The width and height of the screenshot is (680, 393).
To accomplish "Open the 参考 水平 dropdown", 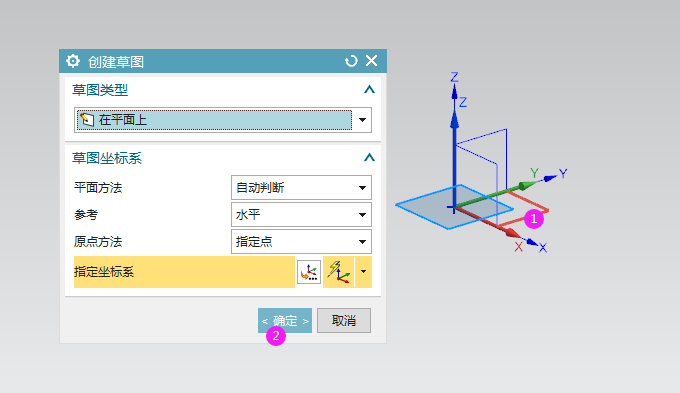I will 301,214.
